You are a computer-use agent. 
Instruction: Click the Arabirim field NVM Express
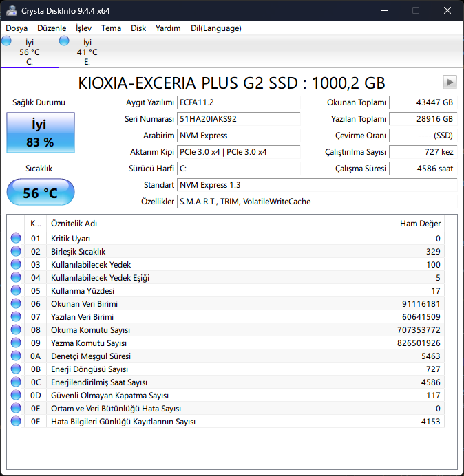coord(238,136)
